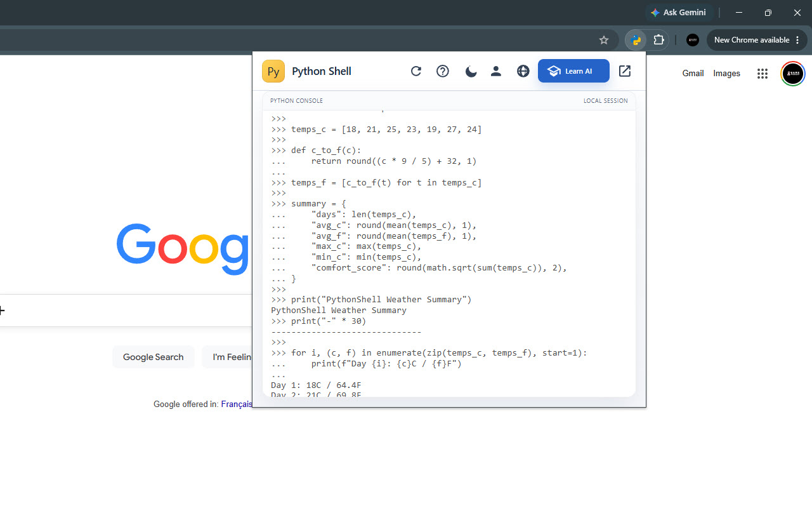The width and height of the screenshot is (812, 508).
Task: Open the help question mark icon
Action: tap(443, 71)
